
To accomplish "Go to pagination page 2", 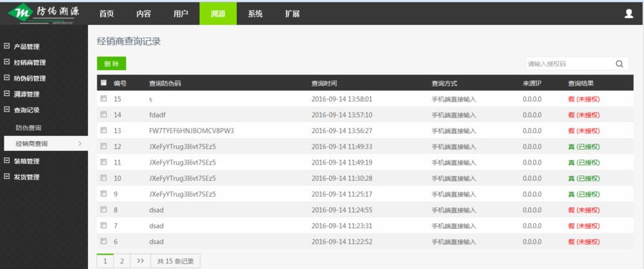I will point(122,261).
